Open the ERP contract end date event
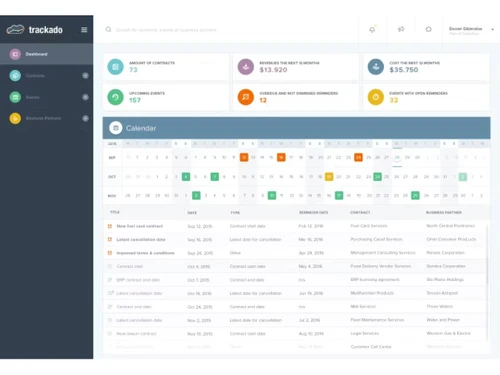500x375 pixels. (138, 280)
